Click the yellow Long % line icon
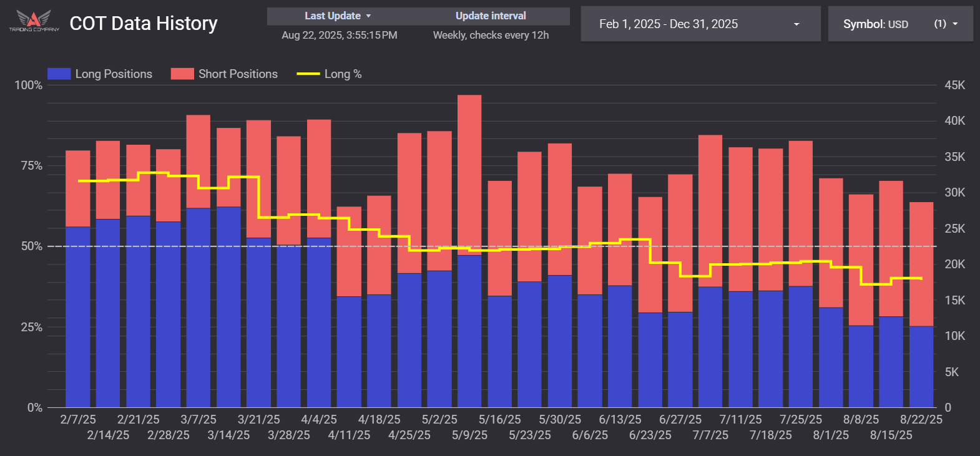 pos(308,74)
